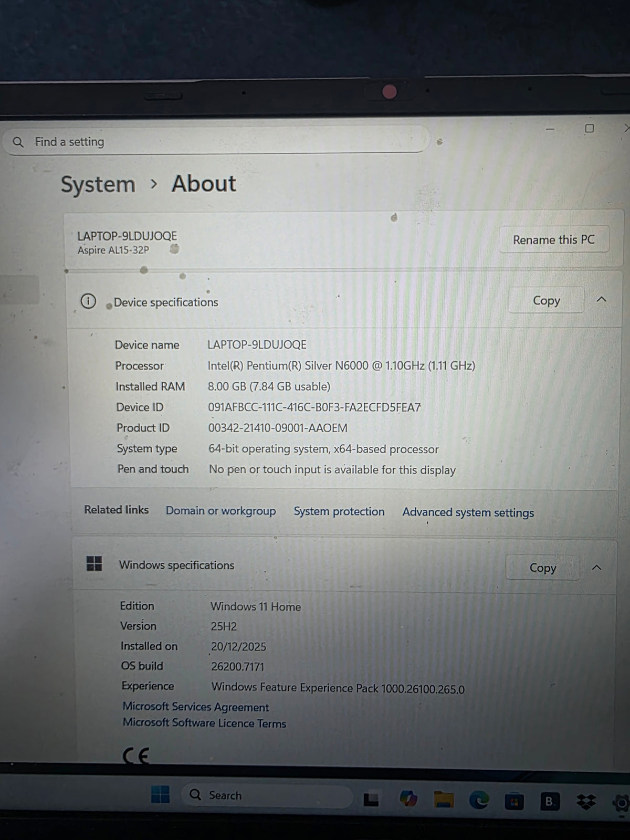630x840 pixels.
Task: Minimize the Settings window
Action: coord(550,129)
